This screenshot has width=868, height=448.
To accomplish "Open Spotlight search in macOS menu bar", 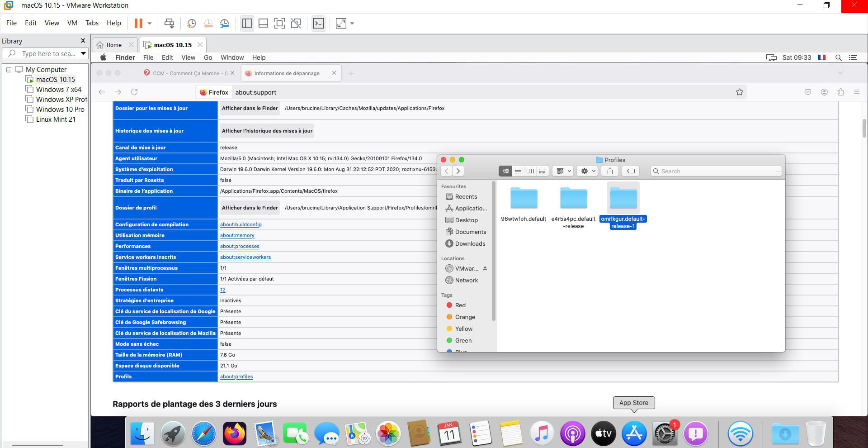I will pyautogui.click(x=838, y=57).
